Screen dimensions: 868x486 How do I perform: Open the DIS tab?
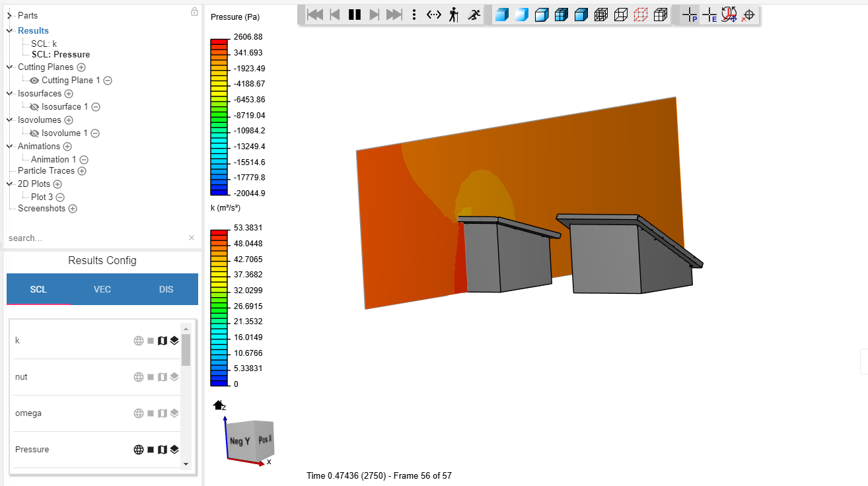tap(166, 289)
